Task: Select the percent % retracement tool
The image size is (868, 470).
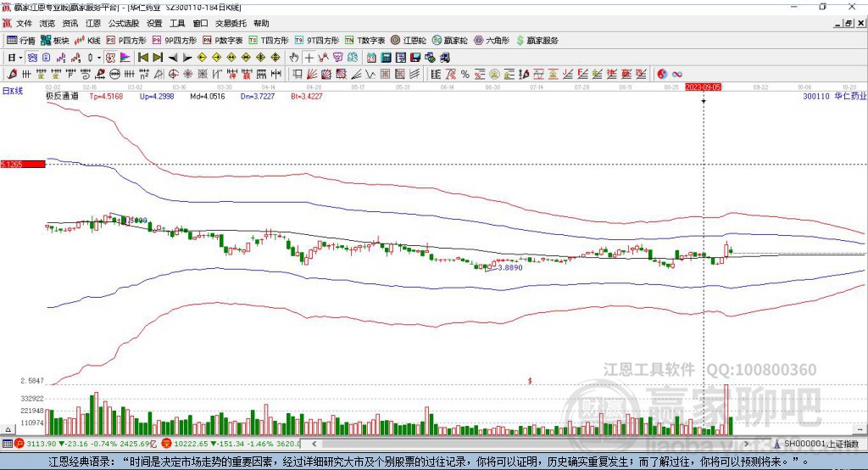Action: coord(465,75)
